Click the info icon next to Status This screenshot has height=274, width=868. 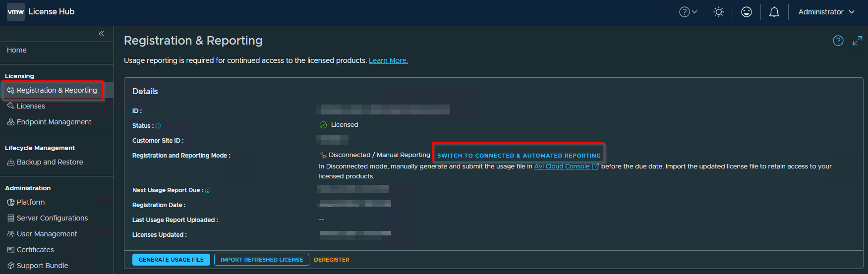(x=158, y=126)
